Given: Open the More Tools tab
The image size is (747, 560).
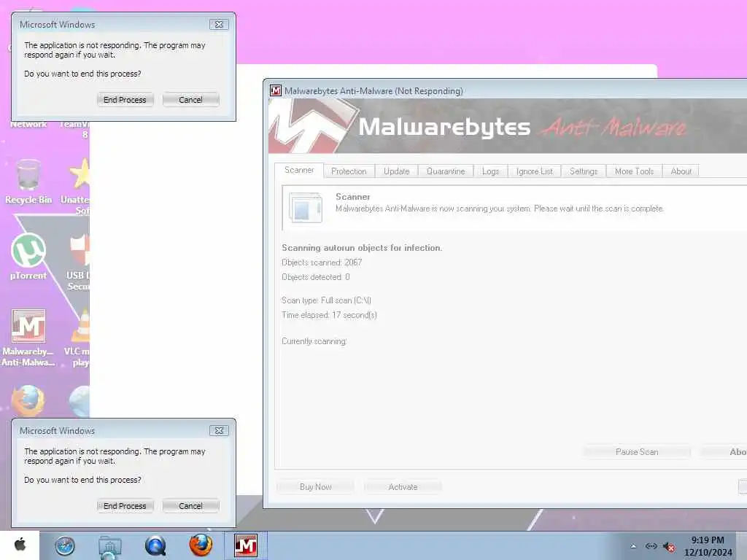Looking at the screenshot, I should [x=634, y=171].
